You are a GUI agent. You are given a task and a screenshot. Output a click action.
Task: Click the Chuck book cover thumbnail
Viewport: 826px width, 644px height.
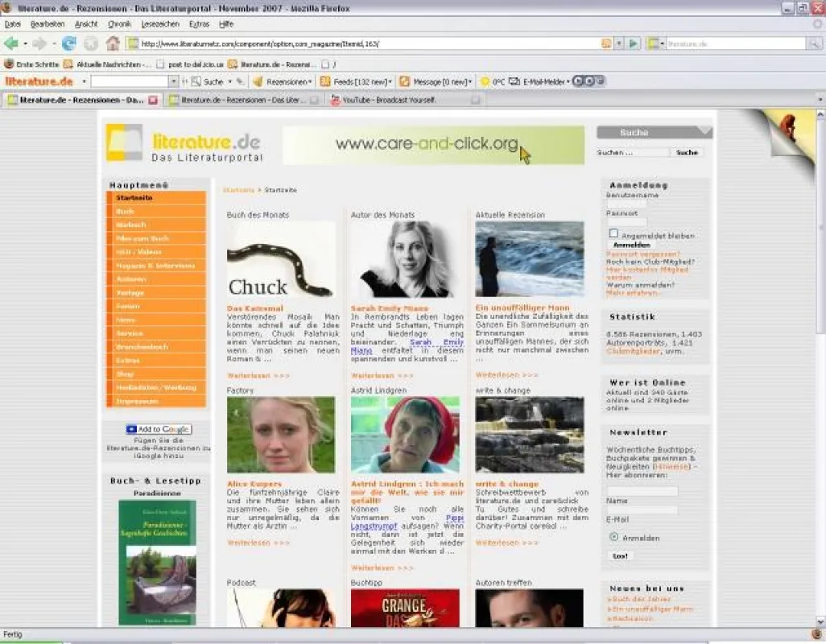281,259
